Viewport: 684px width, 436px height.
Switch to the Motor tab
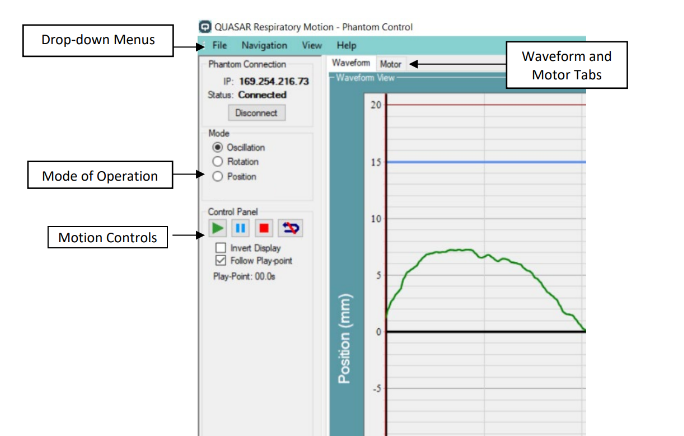pos(391,64)
